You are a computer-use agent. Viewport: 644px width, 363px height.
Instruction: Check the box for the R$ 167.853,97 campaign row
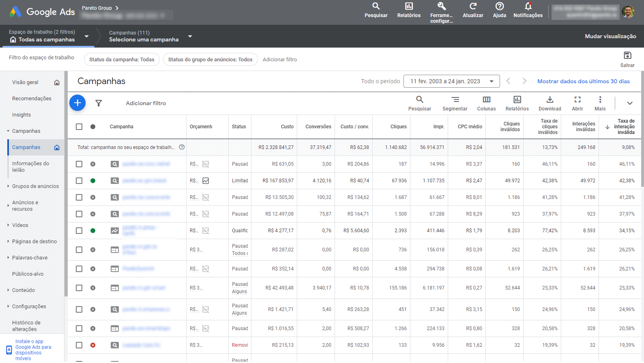pyautogui.click(x=79, y=181)
